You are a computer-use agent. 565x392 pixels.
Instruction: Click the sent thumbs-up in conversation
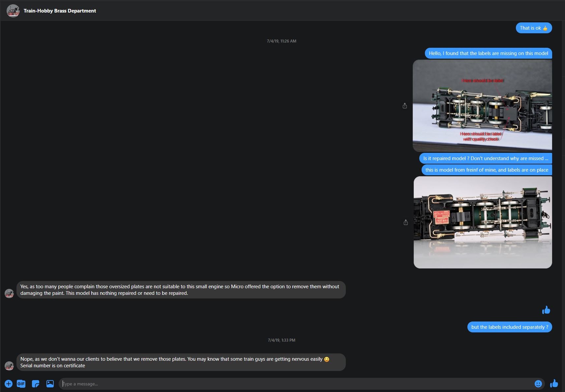[546, 310]
